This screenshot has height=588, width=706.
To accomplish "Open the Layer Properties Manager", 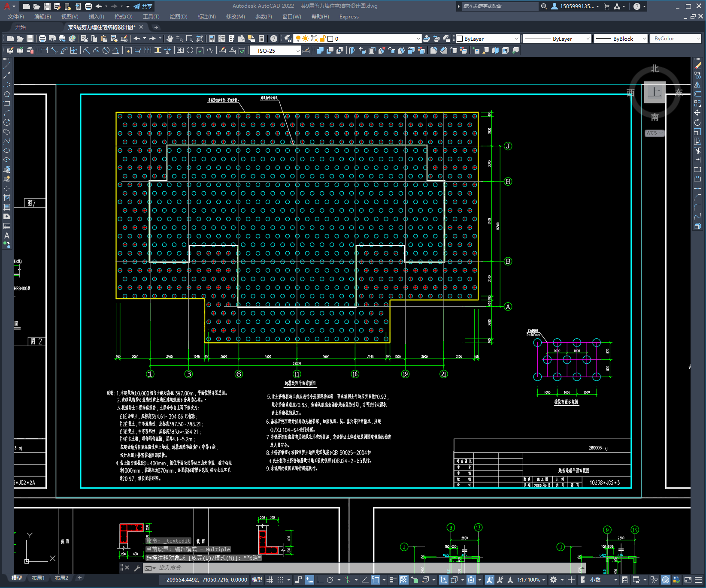I will (x=288, y=39).
